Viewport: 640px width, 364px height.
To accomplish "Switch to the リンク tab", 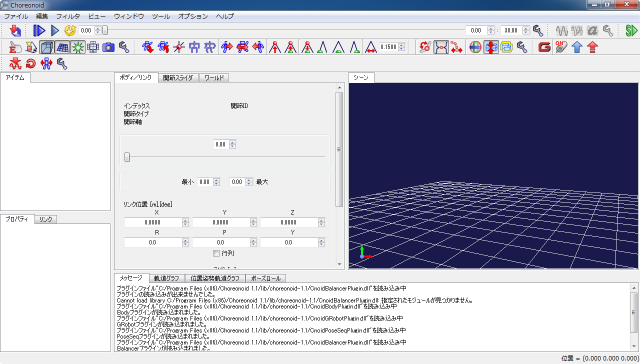I will coord(45,219).
